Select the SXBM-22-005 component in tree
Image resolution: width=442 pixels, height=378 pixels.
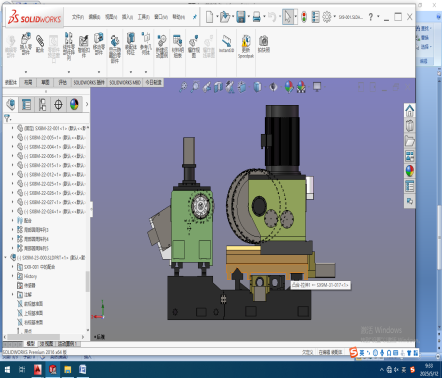[x=53, y=137]
